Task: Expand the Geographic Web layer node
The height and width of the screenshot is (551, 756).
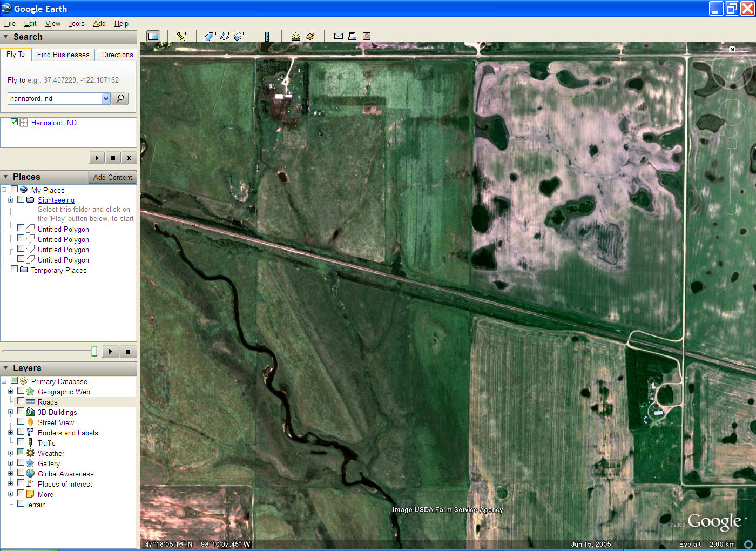Action: point(10,392)
